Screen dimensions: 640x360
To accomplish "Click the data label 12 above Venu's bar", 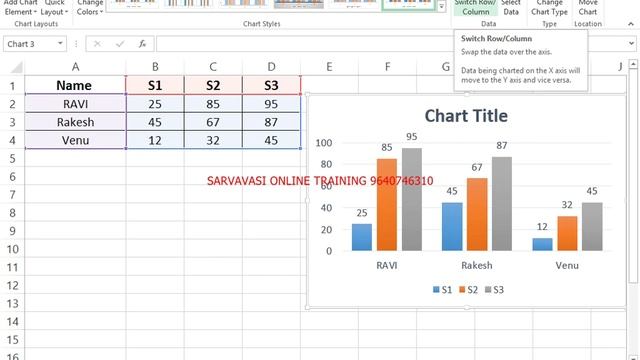I will pyautogui.click(x=542, y=227).
